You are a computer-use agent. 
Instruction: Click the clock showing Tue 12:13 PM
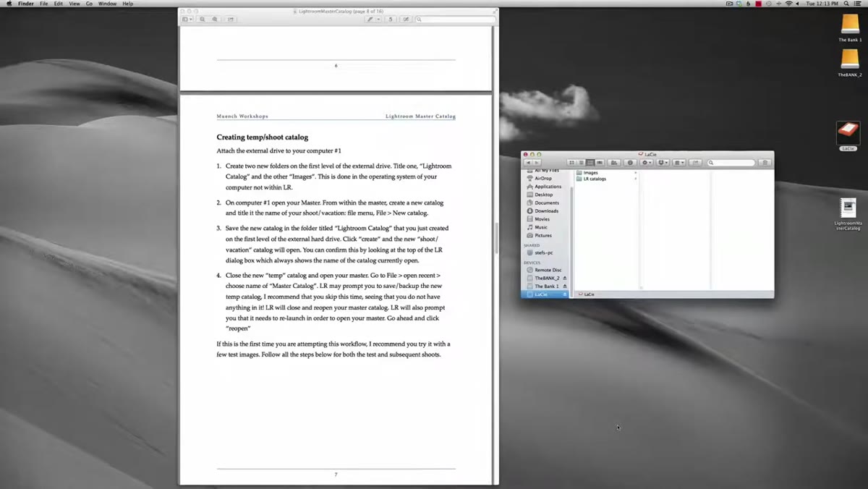point(822,4)
